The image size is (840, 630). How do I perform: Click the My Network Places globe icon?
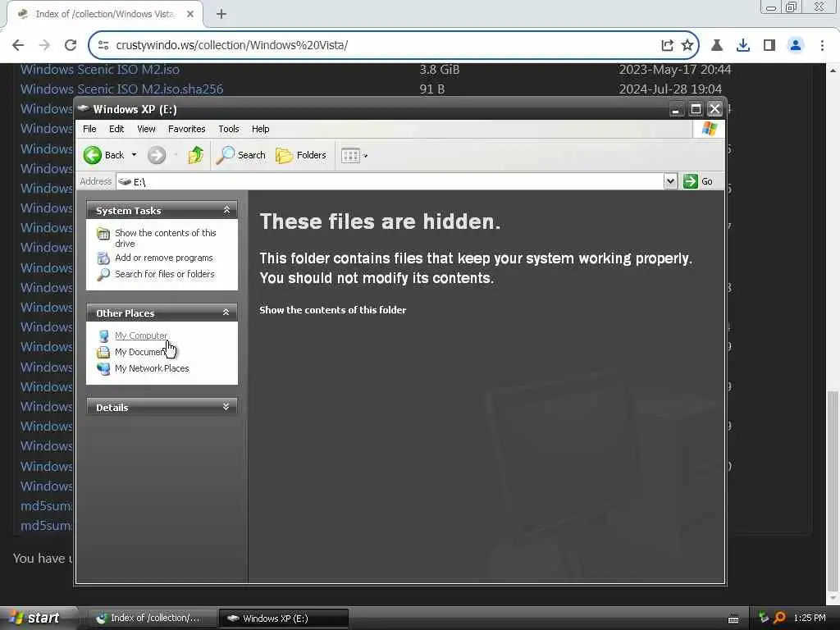pos(103,368)
